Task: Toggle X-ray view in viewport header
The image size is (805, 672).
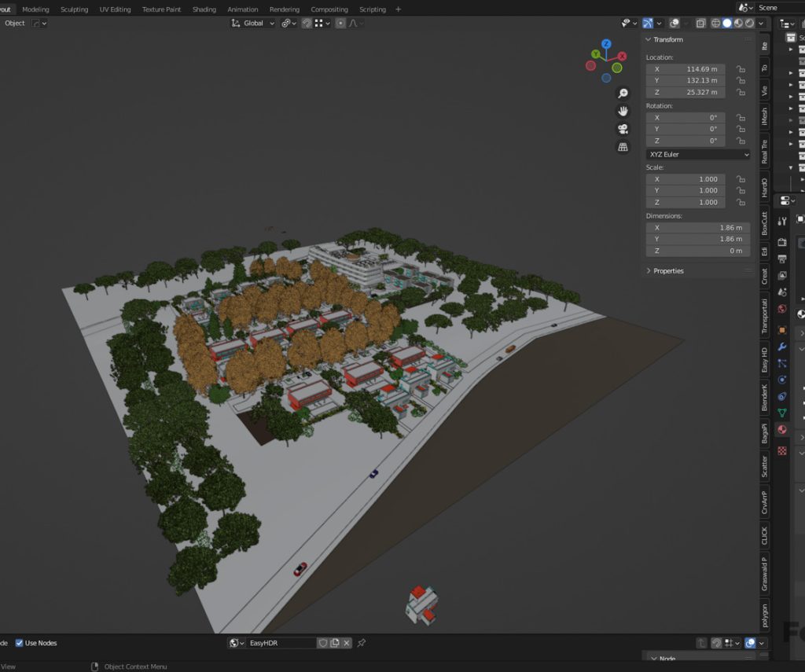Action: (x=702, y=24)
